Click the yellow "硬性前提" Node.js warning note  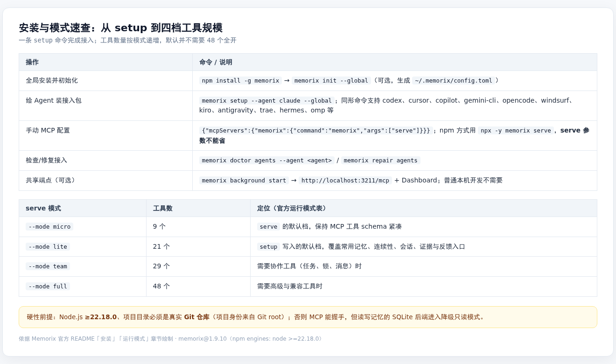click(308, 317)
